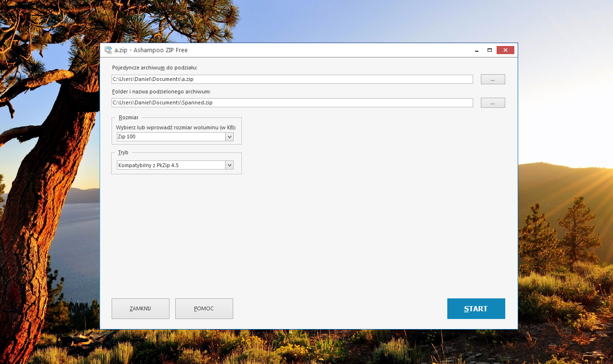Screen dimensions: 613x364
Task: Focus the Spanned.zip destination path field
Action: (x=292, y=102)
